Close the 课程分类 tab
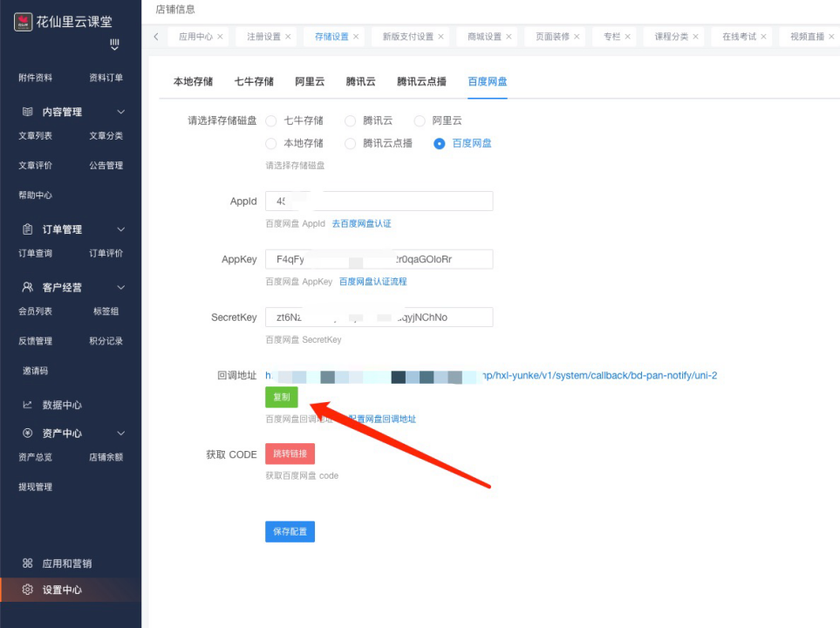The width and height of the screenshot is (840, 628). pos(696,37)
